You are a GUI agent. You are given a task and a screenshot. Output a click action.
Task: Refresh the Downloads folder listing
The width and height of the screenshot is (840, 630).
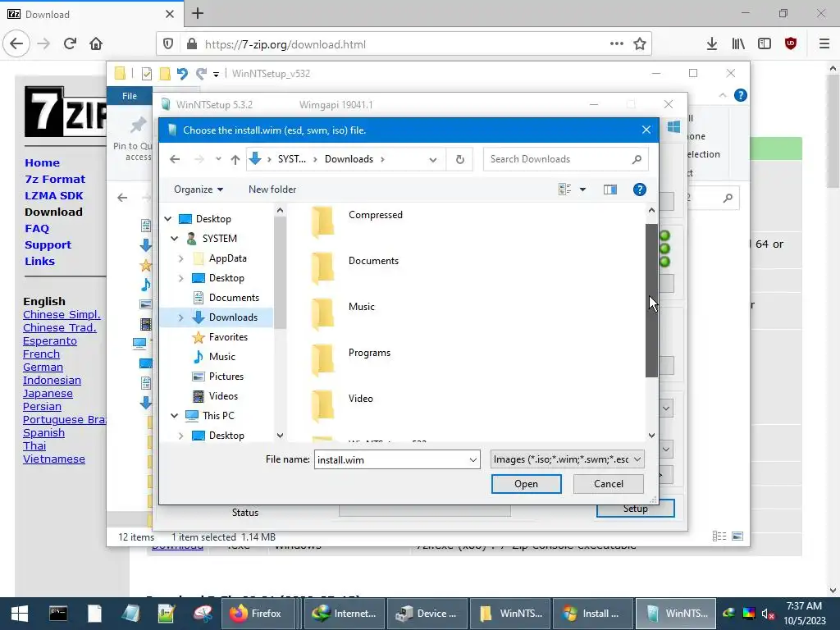coord(459,159)
